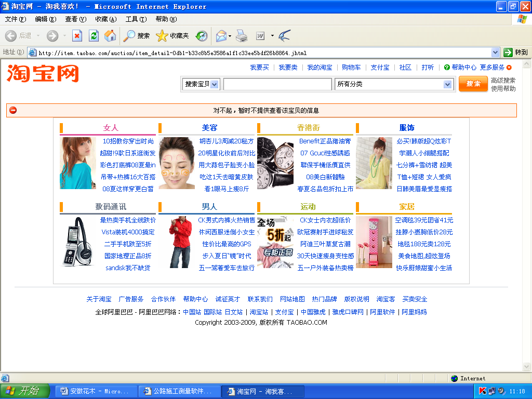The height and width of the screenshot is (399, 532).
Task: Open the 编辑 menu
Action: coord(46,19)
